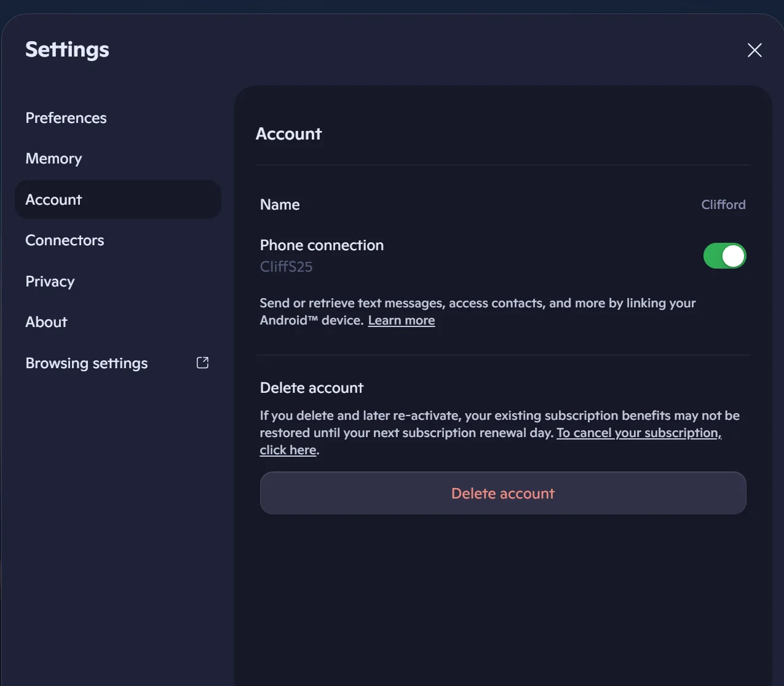
Task: Click the Delete account section heading
Action: point(312,388)
